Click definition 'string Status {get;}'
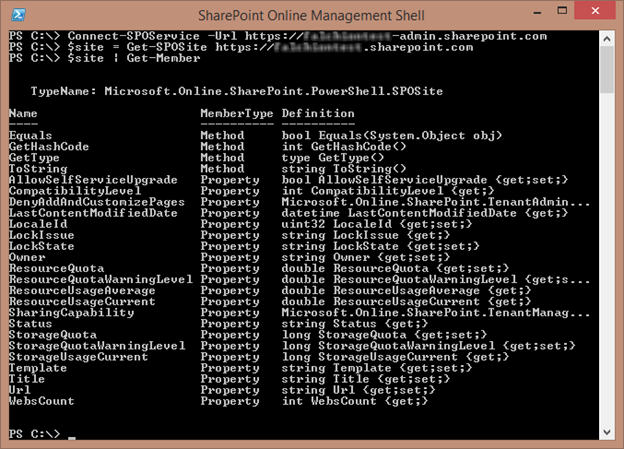Image resolution: width=624 pixels, height=449 pixels. [355, 324]
